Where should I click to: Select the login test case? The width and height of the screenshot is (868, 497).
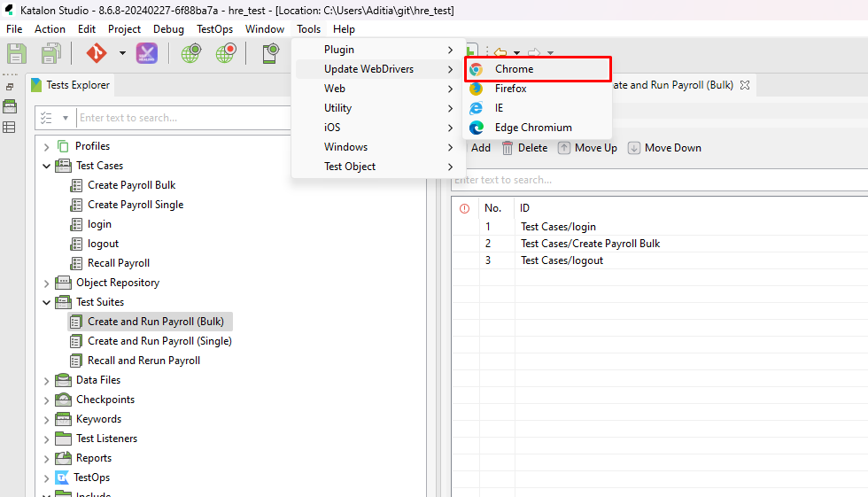point(99,224)
